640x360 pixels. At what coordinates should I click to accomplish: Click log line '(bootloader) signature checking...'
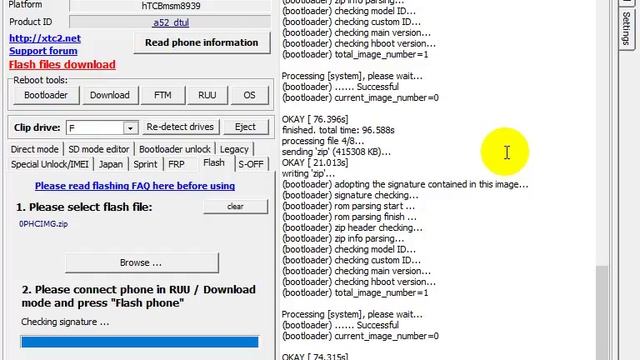(350, 195)
